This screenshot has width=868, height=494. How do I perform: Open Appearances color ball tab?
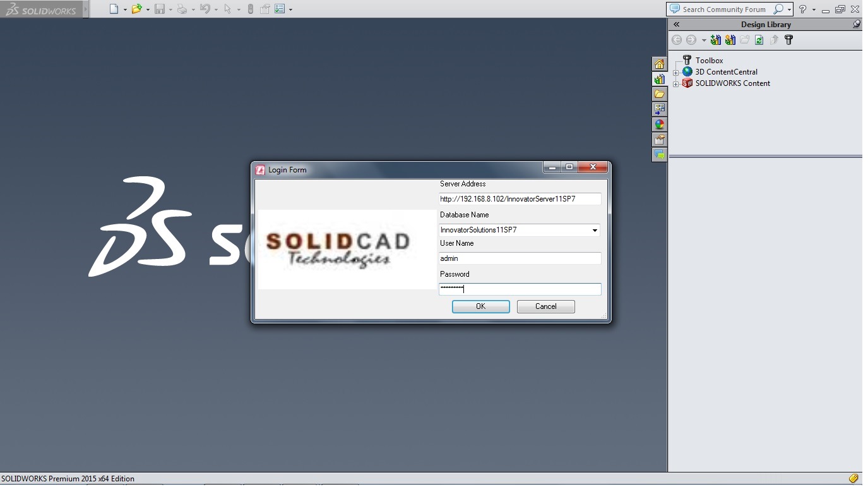pyautogui.click(x=659, y=124)
